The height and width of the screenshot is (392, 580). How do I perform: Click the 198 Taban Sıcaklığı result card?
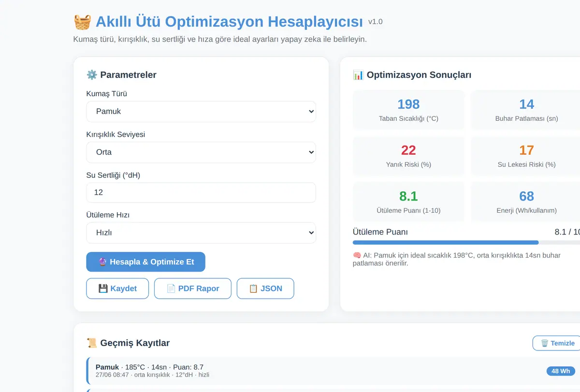pos(408,110)
